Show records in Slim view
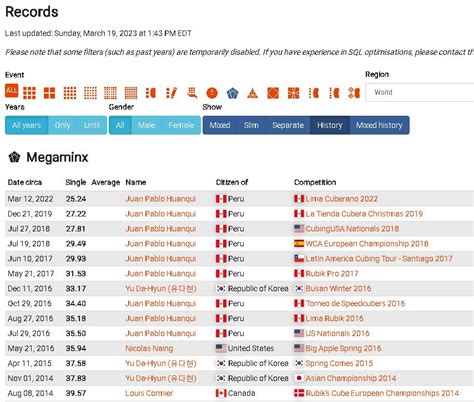This screenshot has height=402, width=474. pos(251,125)
